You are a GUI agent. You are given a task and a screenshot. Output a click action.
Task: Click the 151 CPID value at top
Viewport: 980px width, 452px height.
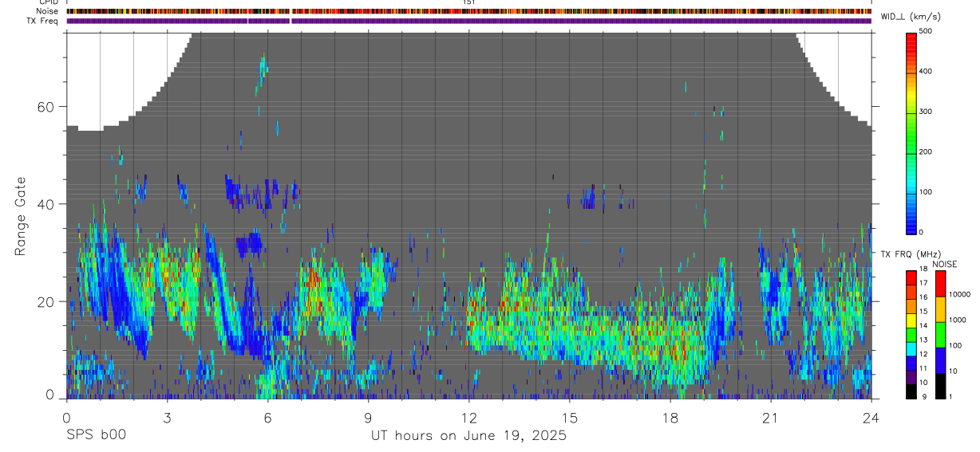pyautogui.click(x=469, y=2)
